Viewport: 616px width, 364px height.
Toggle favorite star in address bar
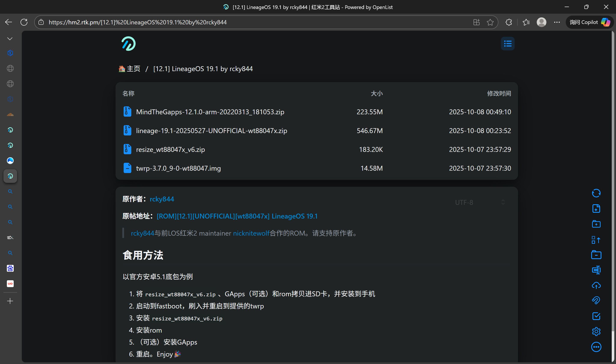pyautogui.click(x=490, y=22)
